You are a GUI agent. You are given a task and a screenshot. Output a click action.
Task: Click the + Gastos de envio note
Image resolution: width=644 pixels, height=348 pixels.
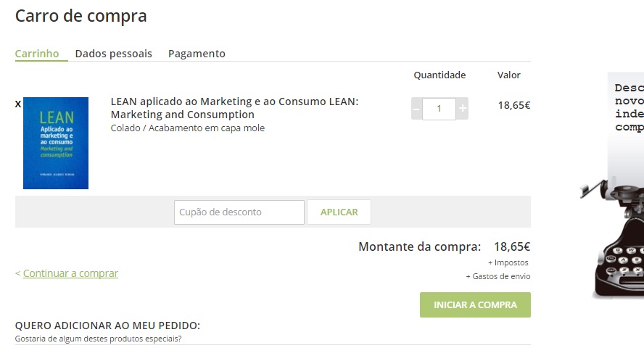click(x=498, y=276)
